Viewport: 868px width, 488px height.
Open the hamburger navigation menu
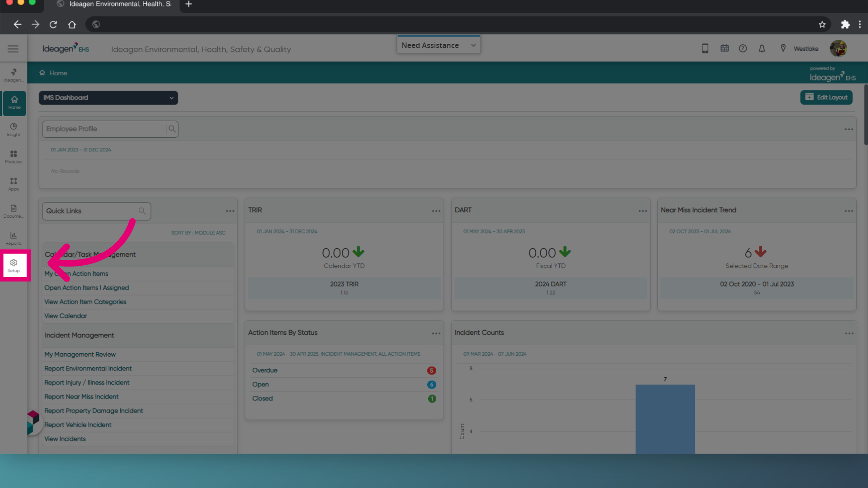click(13, 49)
